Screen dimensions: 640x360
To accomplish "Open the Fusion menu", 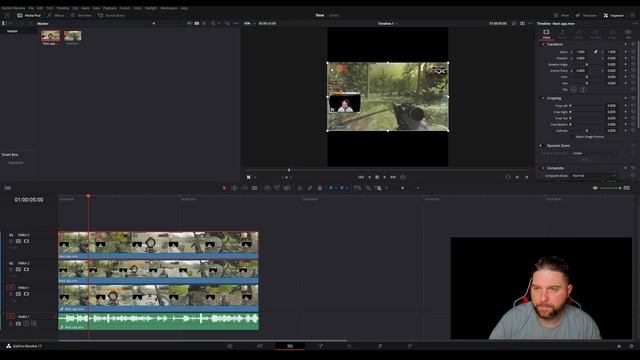I will [125, 8].
